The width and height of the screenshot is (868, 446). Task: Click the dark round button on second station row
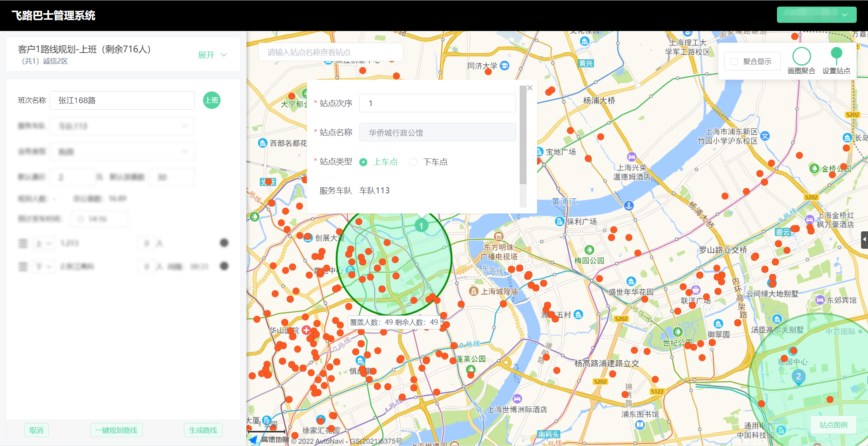click(224, 266)
